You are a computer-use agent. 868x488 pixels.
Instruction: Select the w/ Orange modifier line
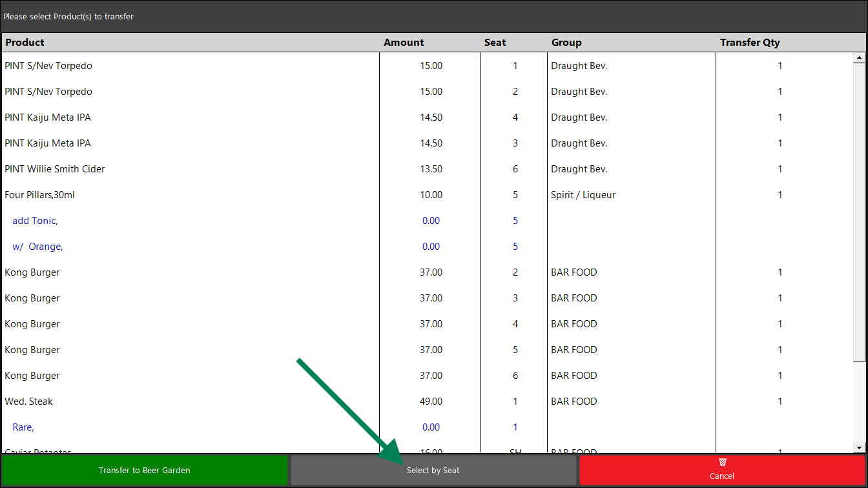pos(427,247)
